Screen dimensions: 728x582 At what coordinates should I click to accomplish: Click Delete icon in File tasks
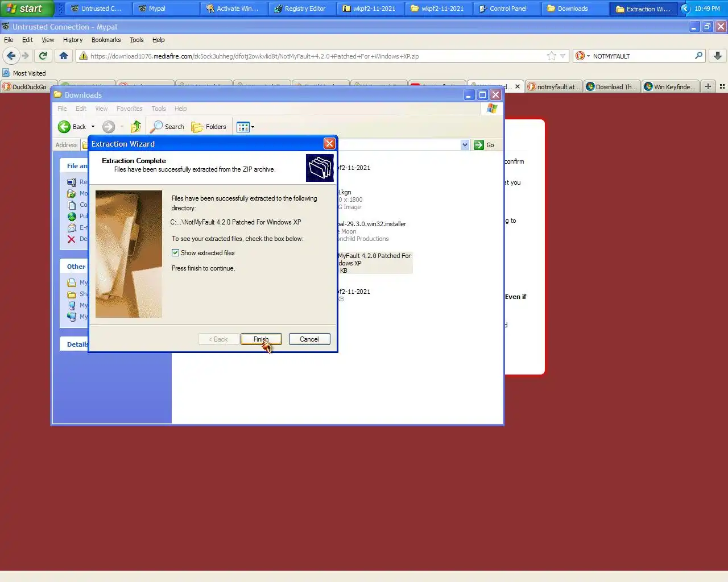tap(72, 239)
